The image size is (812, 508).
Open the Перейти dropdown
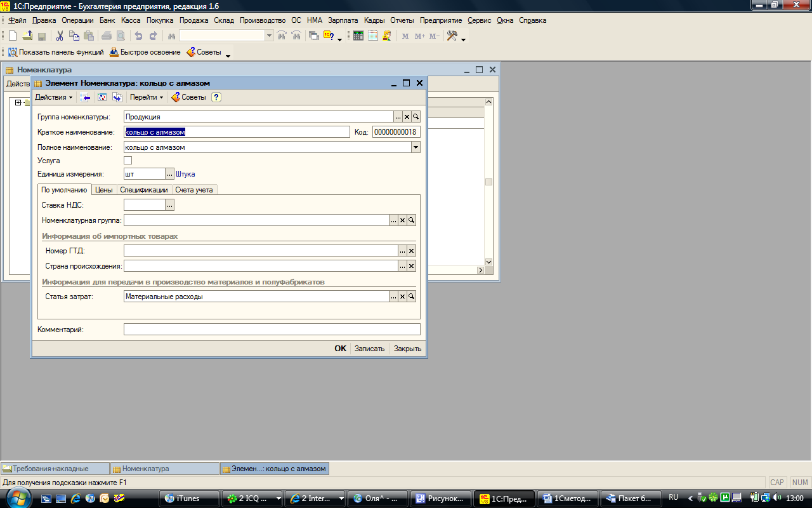tap(147, 97)
